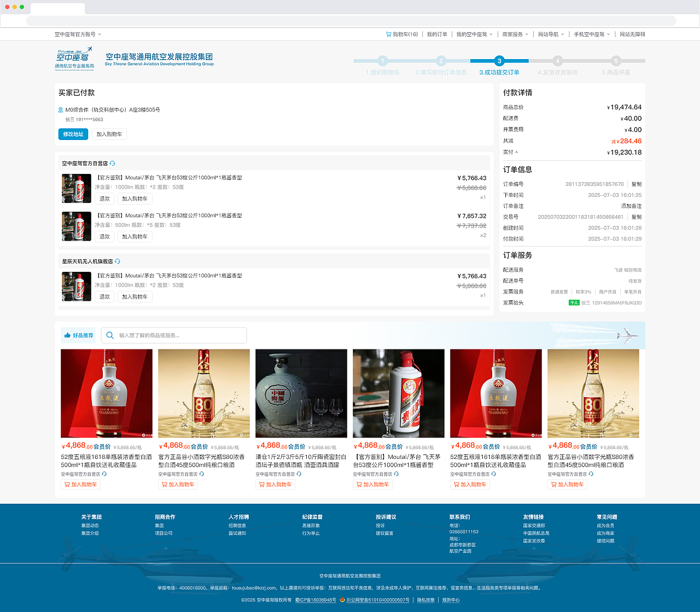Copy the 订单编号 via 复制
The width and height of the screenshot is (700, 612).
pyautogui.click(x=637, y=184)
